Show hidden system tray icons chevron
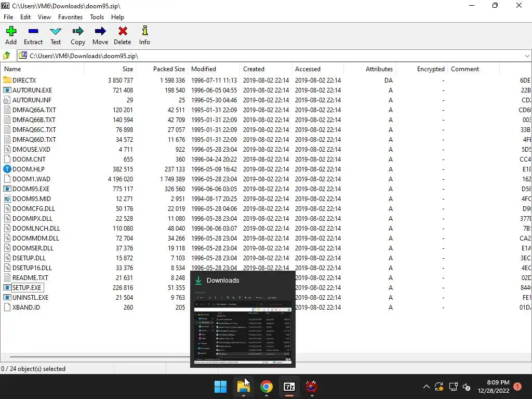 point(427,387)
